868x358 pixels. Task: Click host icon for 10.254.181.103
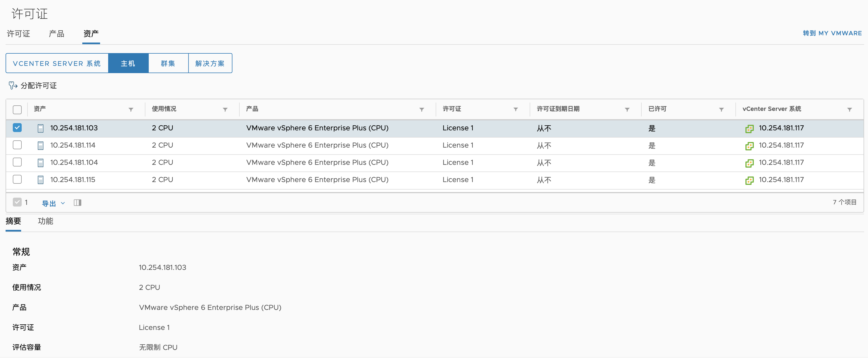(x=40, y=128)
